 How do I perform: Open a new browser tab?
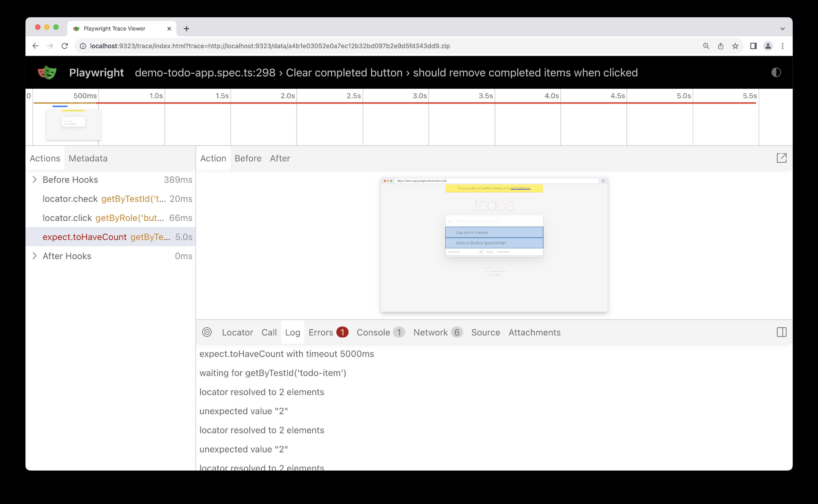[186, 29]
